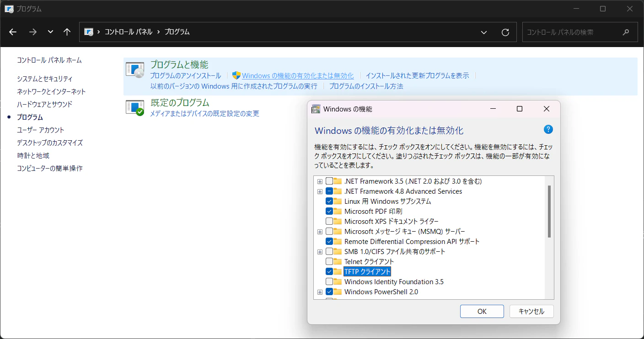Open 時計と地域 category
The height and width of the screenshot is (339, 644).
33,156
